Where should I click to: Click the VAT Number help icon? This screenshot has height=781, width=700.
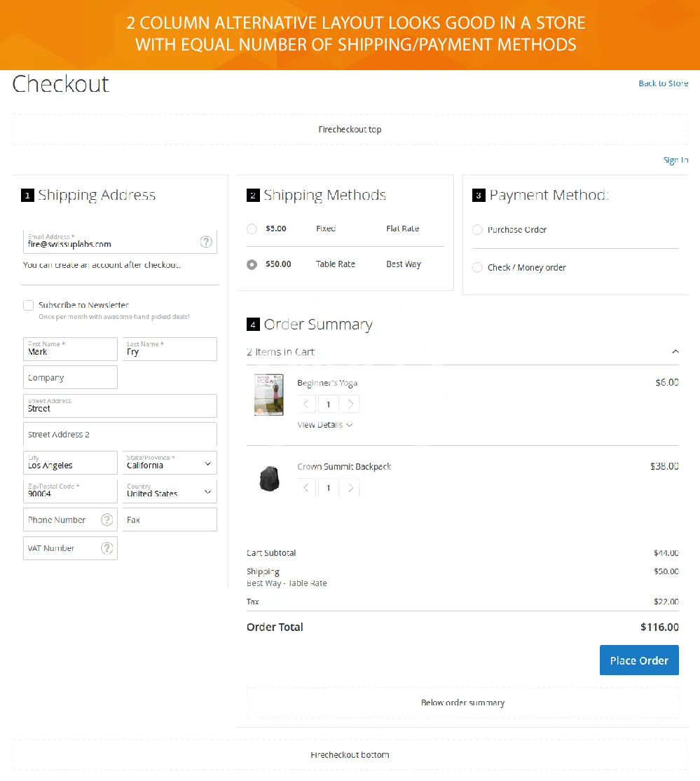[107, 548]
